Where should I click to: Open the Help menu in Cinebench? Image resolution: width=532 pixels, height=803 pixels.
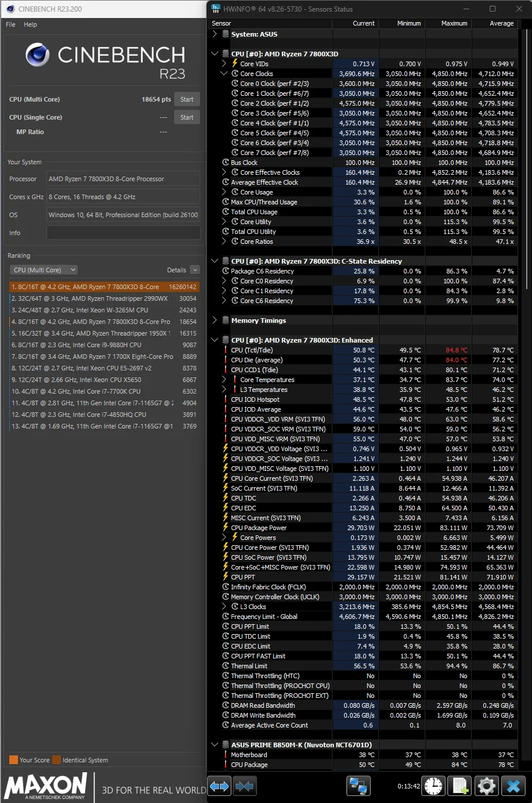point(30,24)
